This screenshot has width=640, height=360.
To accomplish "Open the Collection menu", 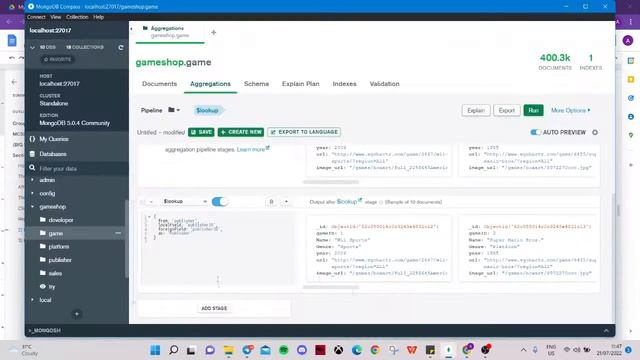I will click(x=77, y=17).
